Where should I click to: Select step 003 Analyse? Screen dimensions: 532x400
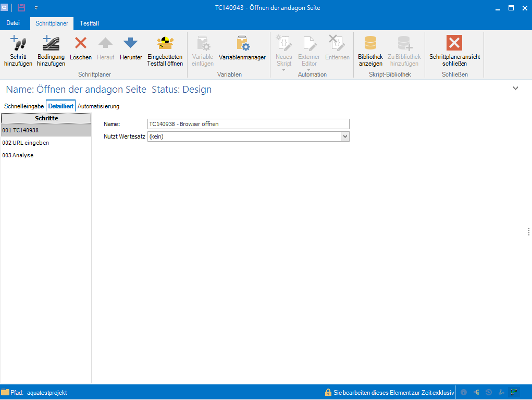18,155
